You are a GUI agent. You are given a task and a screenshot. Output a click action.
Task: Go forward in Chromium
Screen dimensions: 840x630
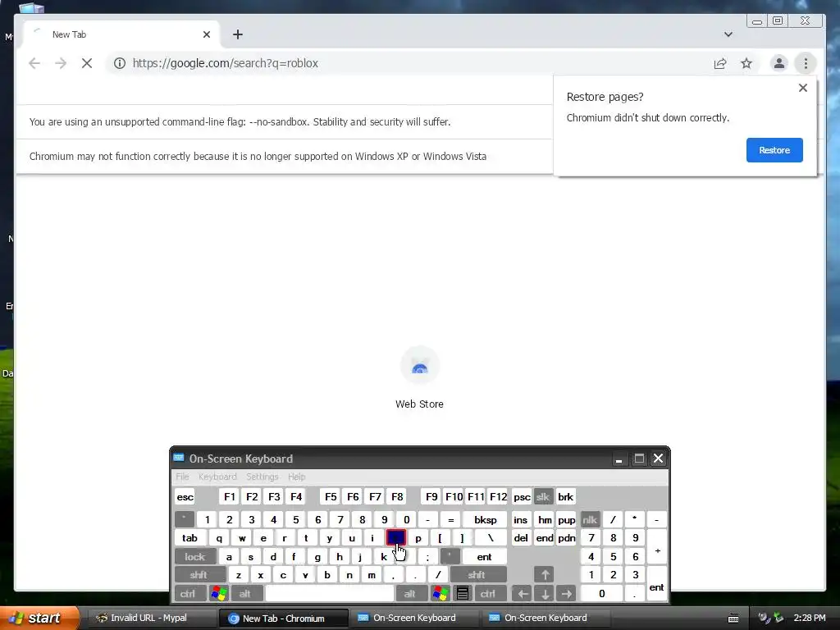coord(61,63)
